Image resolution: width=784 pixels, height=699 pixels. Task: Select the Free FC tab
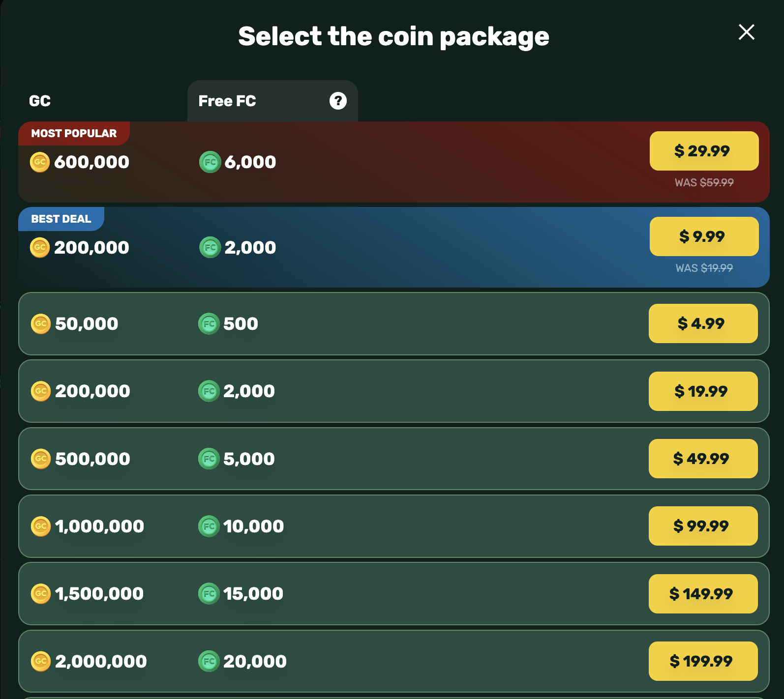tap(227, 101)
